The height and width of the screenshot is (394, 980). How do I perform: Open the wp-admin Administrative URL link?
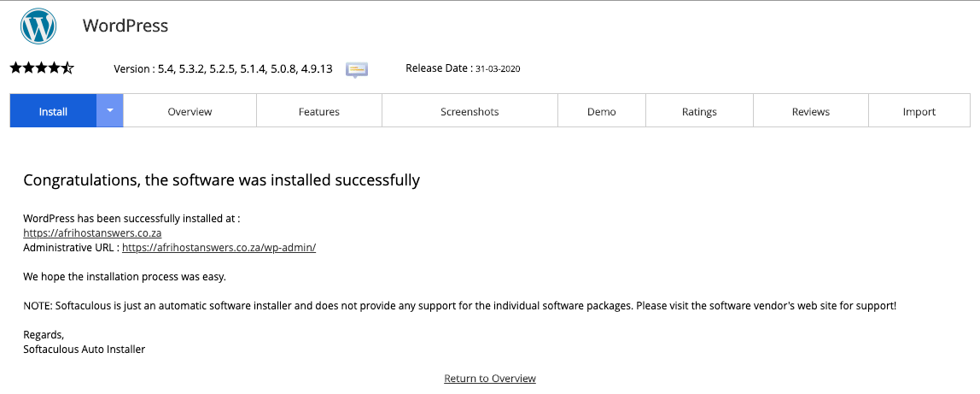219,248
